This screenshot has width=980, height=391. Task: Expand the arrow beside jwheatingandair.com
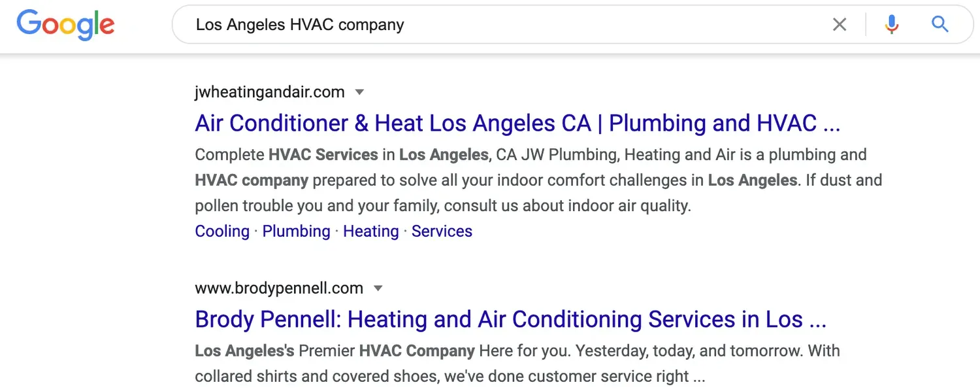[x=359, y=92]
